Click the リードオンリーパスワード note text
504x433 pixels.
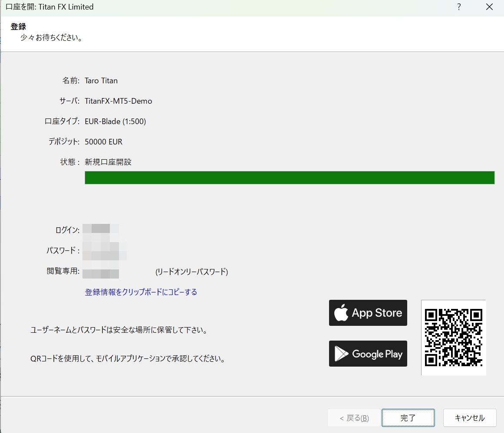pos(191,272)
